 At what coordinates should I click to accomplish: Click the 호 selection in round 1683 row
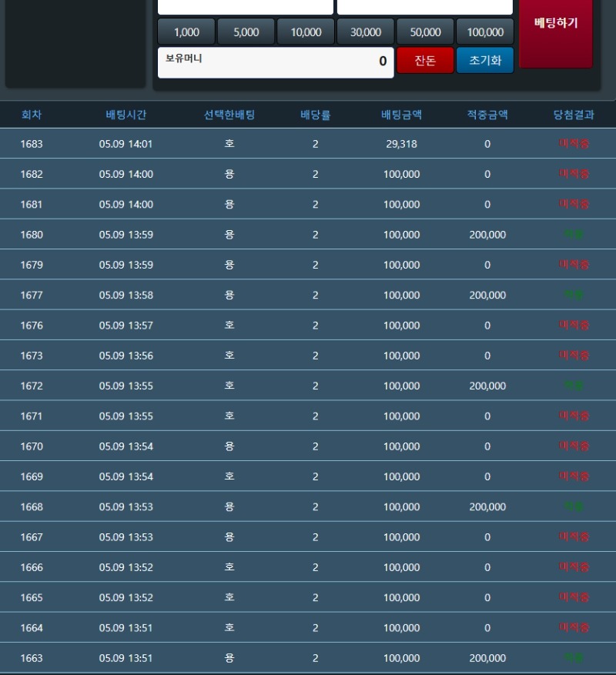tap(229, 143)
